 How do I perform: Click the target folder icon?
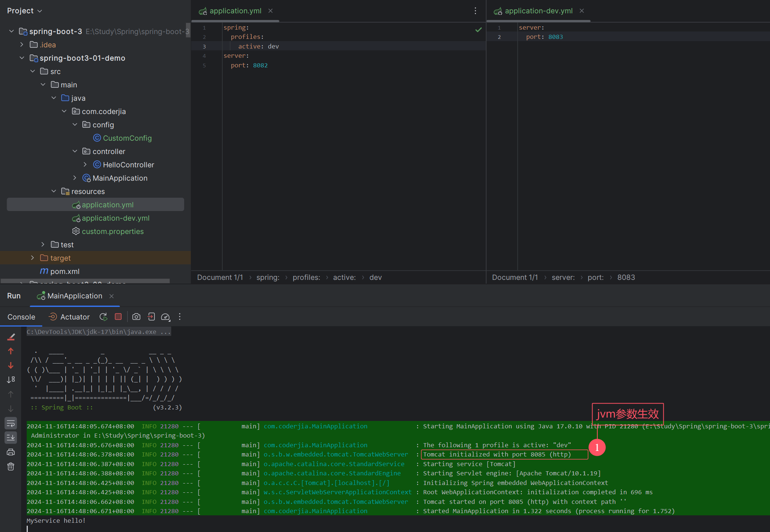pos(44,258)
